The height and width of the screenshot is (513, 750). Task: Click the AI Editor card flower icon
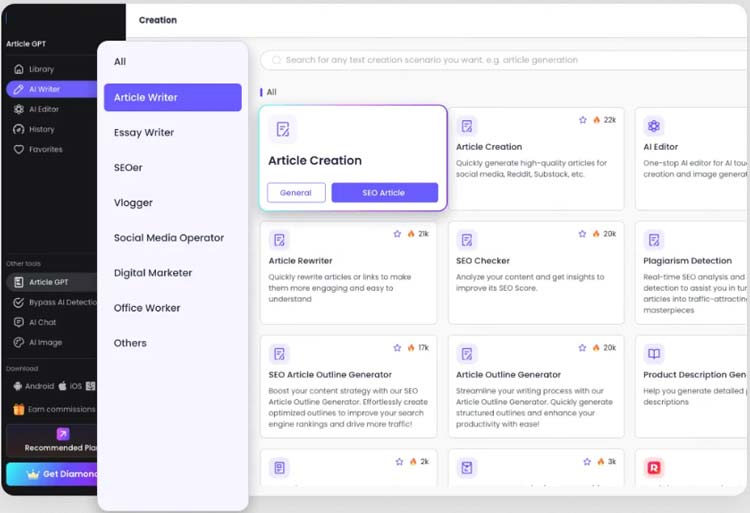pyautogui.click(x=654, y=126)
